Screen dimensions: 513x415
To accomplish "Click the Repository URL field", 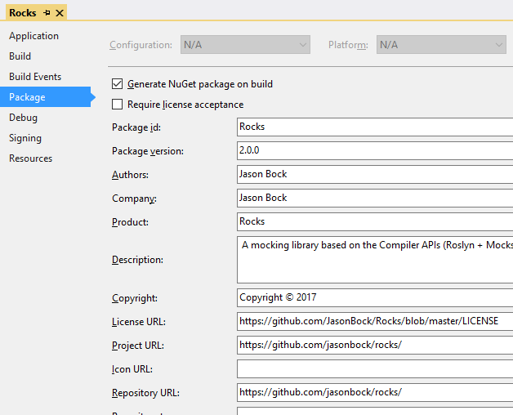I will coord(375,392).
